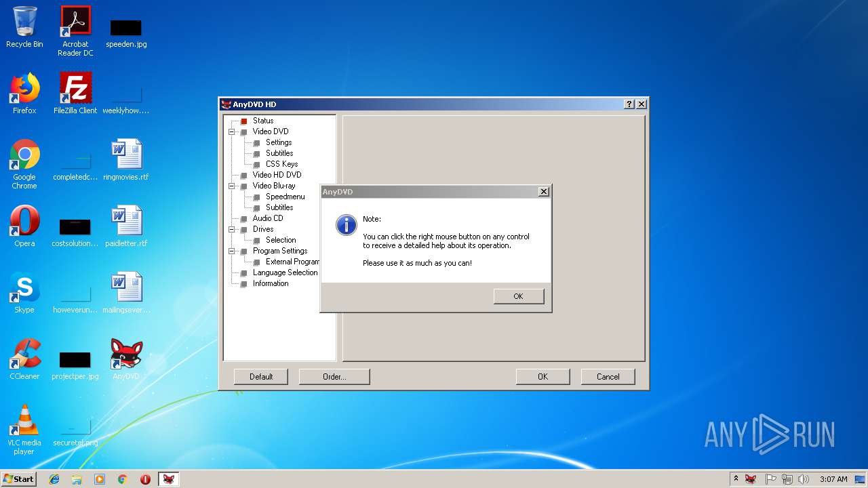Select Video DVD tree item

coord(271,131)
